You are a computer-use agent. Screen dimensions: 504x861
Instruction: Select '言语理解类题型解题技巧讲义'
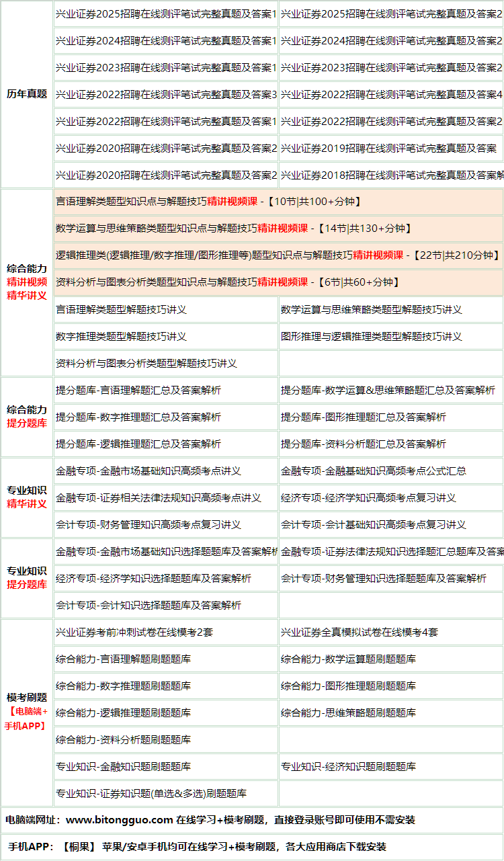point(166,310)
